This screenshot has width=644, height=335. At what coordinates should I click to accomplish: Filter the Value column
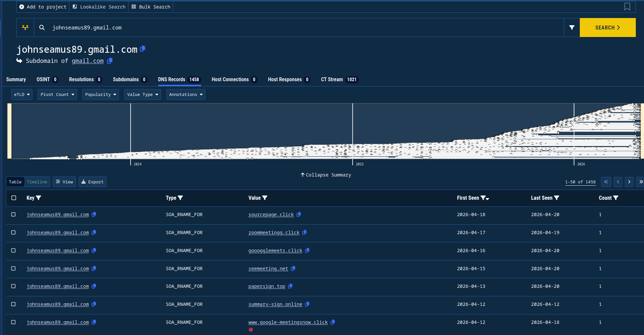pos(265,198)
